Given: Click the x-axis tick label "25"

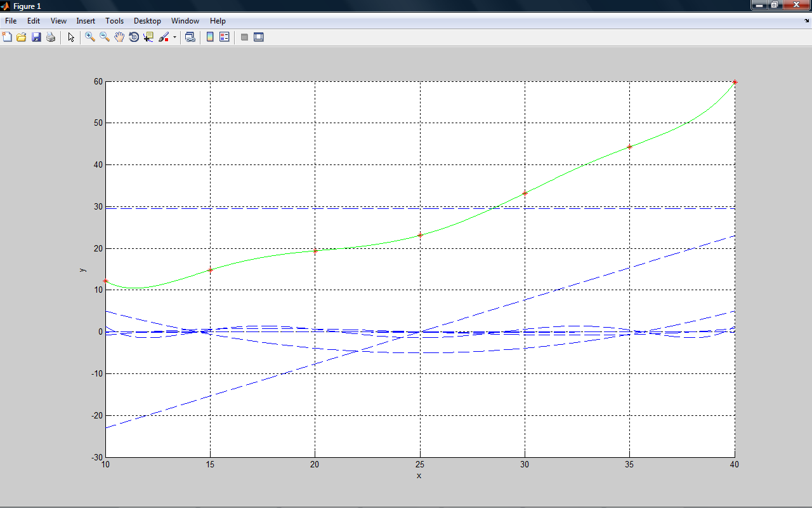Looking at the screenshot, I should (x=420, y=464).
